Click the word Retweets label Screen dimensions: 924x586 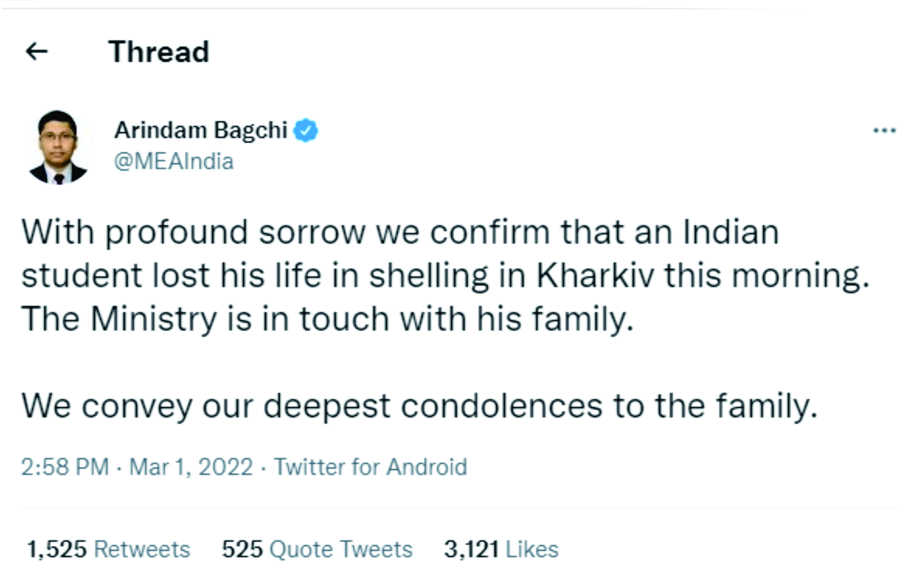click(x=142, y=549)
